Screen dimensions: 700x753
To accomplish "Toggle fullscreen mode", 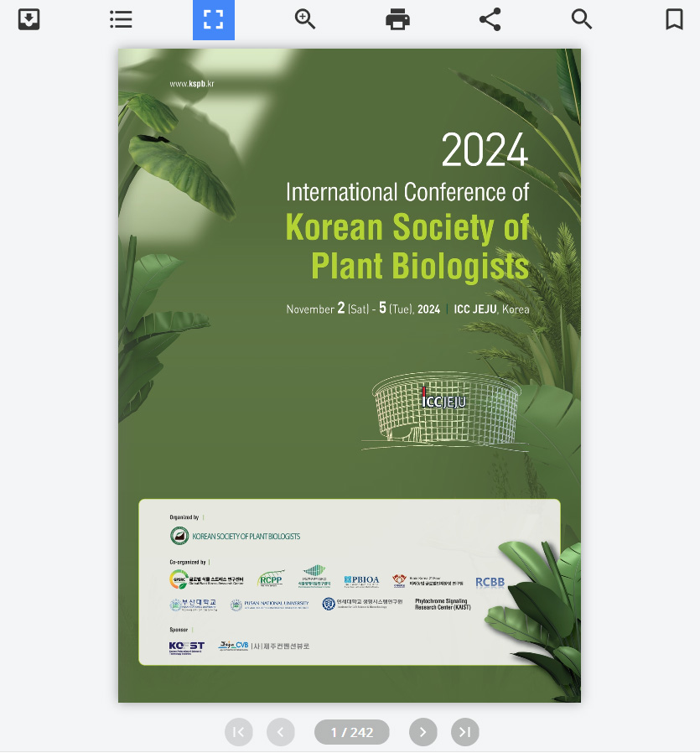I will [214, 19].
